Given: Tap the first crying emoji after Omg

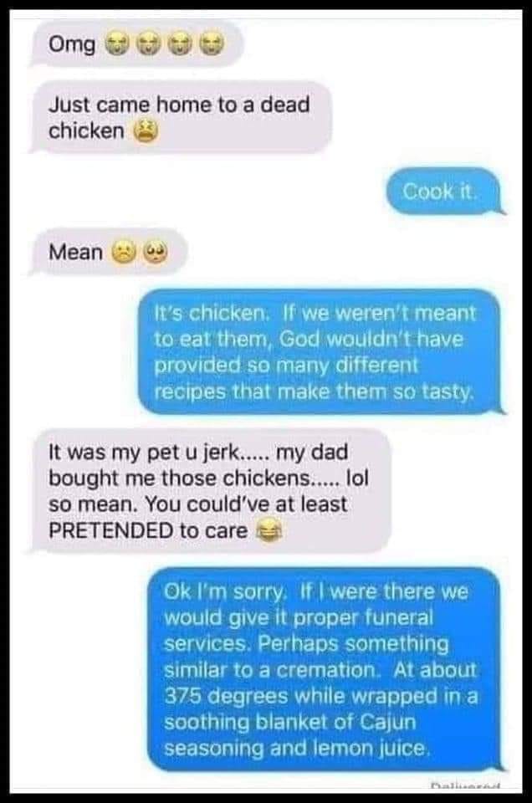Looking at the screenshot, I should 116,45.
